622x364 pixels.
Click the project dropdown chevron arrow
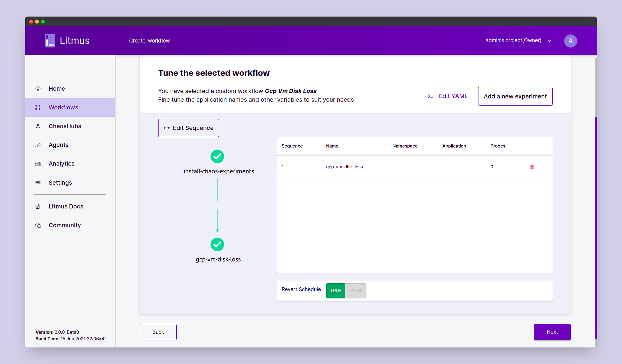point(549,41)
